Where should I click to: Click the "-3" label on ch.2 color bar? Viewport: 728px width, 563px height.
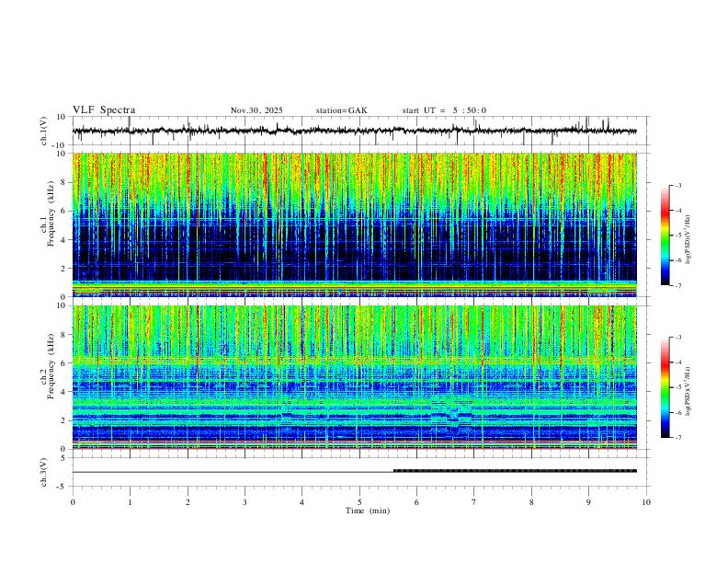[678, 338]
